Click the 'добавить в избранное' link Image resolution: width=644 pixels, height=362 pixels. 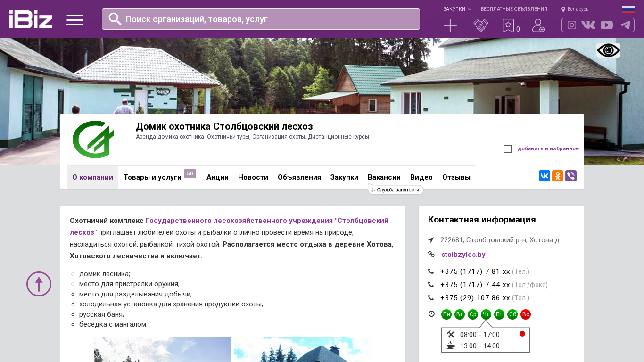[x=548, y=149]
